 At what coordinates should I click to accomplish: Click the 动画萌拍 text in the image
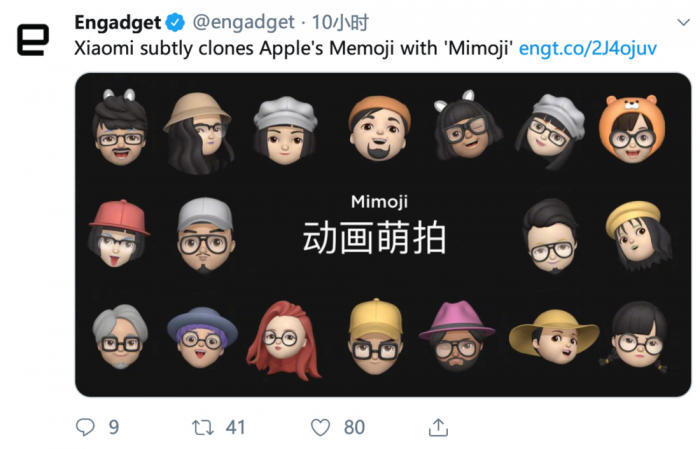374,240
